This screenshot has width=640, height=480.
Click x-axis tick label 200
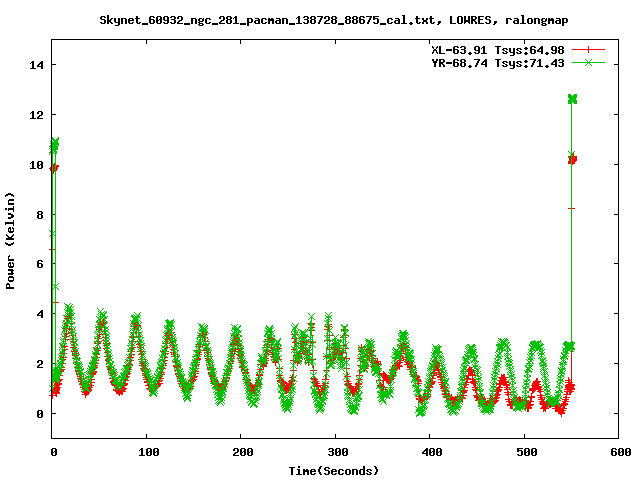(243, 452)
